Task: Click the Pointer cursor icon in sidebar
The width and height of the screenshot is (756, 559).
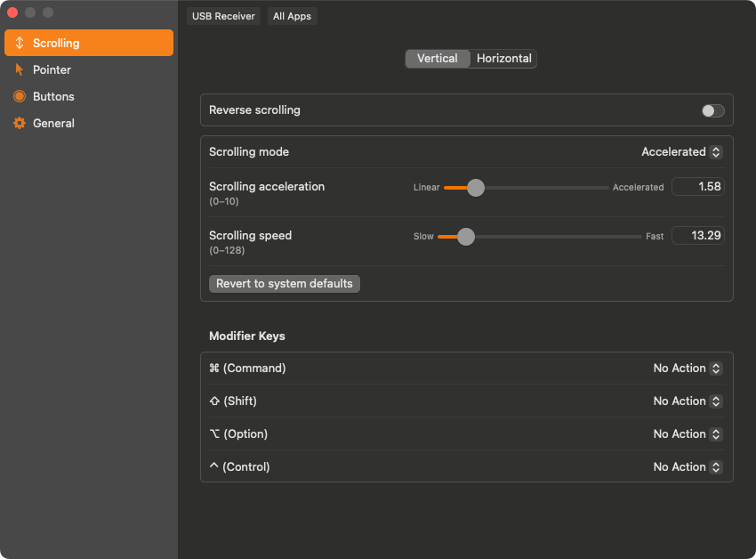Action: [20, 69]
